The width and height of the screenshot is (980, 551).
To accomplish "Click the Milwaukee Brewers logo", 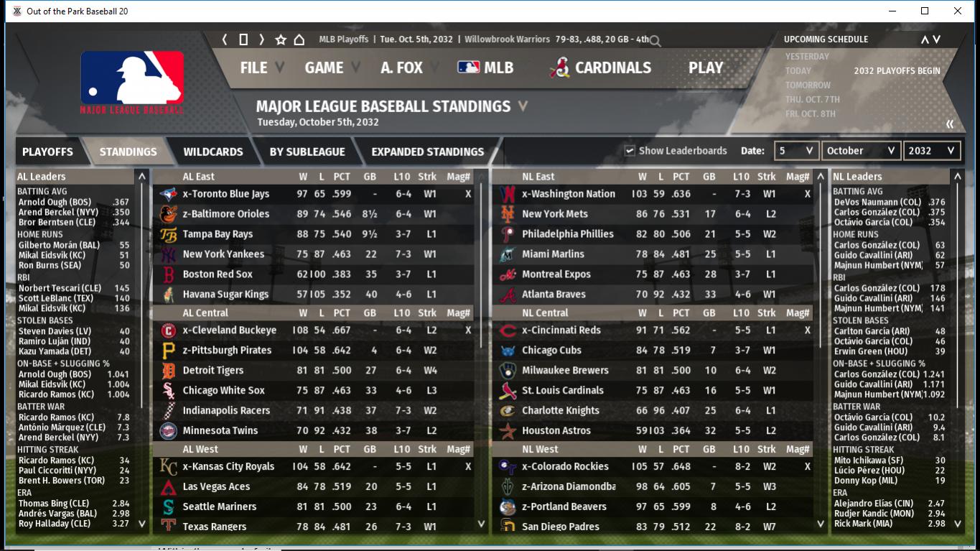I will [x=508, y=371].
